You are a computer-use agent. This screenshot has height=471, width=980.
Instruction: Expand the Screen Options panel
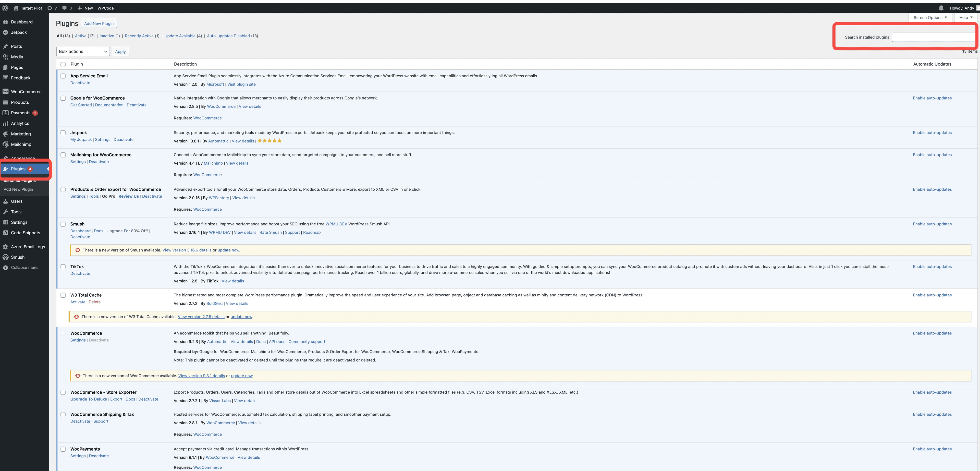(930, 17)
